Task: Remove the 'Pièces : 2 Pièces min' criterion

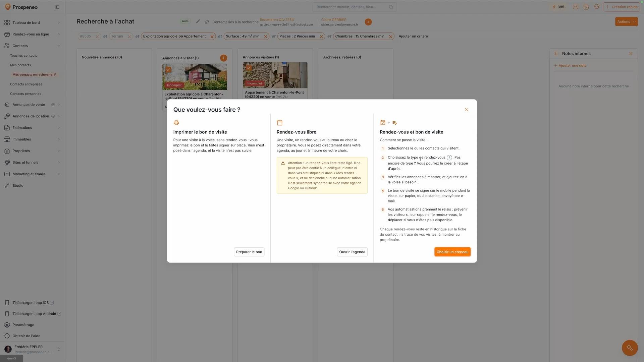Action: click(x=321, y=37)
